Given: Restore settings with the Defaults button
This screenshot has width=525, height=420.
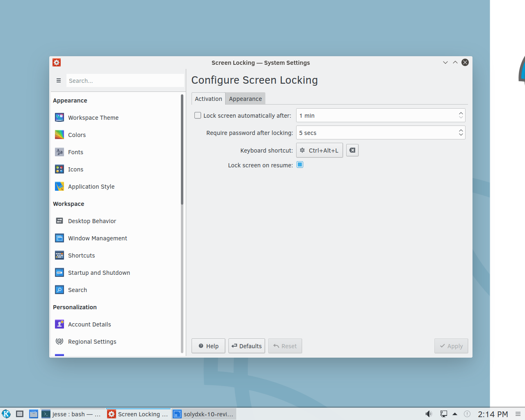Looking at the screenshot, I should click(247, 346).
